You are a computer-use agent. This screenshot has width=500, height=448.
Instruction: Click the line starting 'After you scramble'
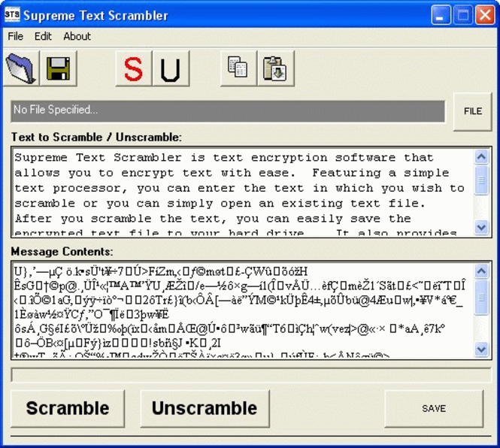[x=213, y=219]
